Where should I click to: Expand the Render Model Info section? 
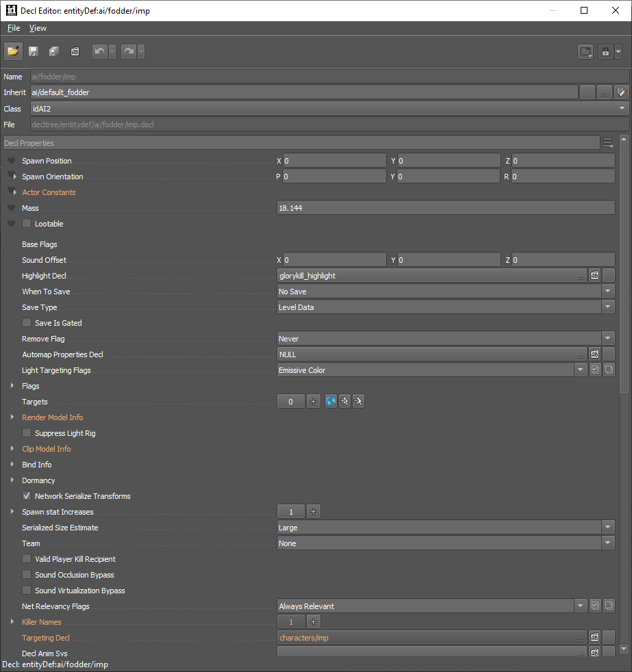point(12,417)
